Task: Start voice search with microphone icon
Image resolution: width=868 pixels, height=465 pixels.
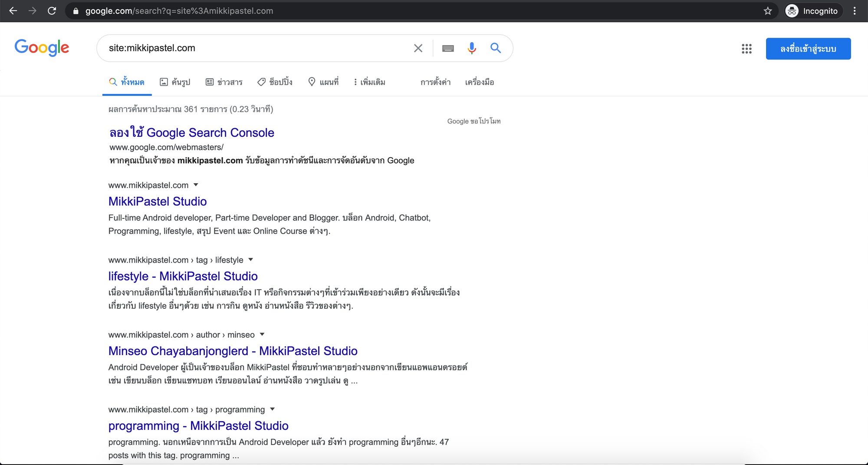Action: coord(472,48)
